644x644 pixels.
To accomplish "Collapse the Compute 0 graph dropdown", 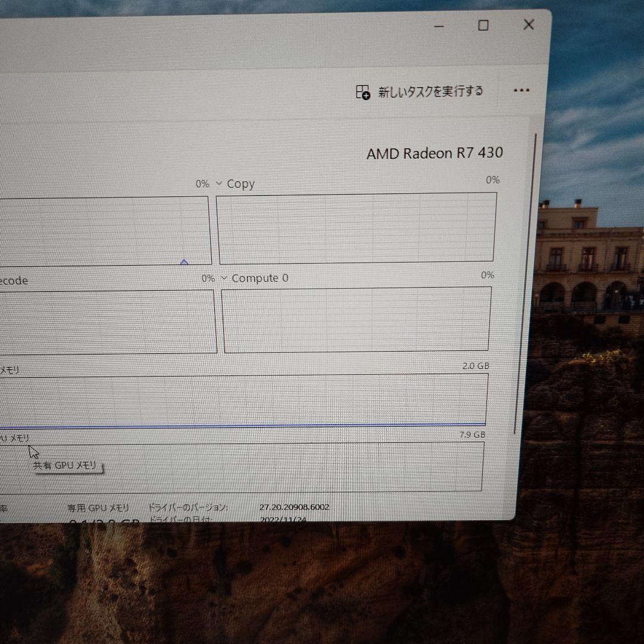I will click(x=224, y=277).
